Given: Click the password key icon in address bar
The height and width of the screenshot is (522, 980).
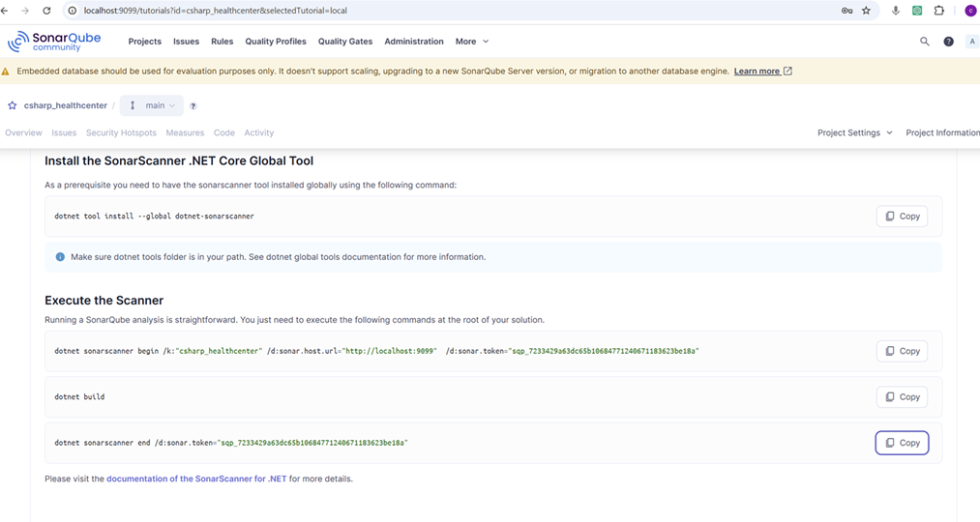Looking at the screenshot, I should [x=846, y=11].
